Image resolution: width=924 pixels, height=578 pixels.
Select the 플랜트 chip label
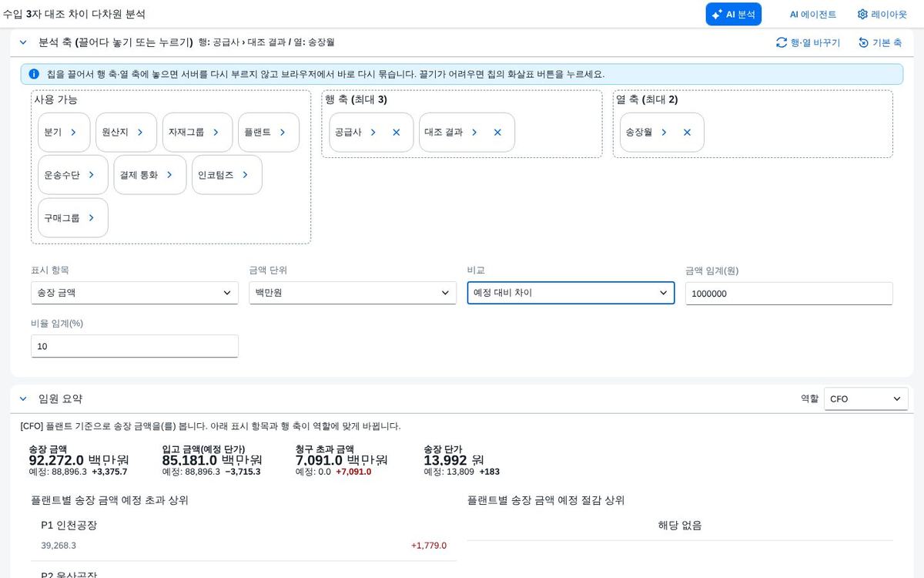(x=258, y=132)
